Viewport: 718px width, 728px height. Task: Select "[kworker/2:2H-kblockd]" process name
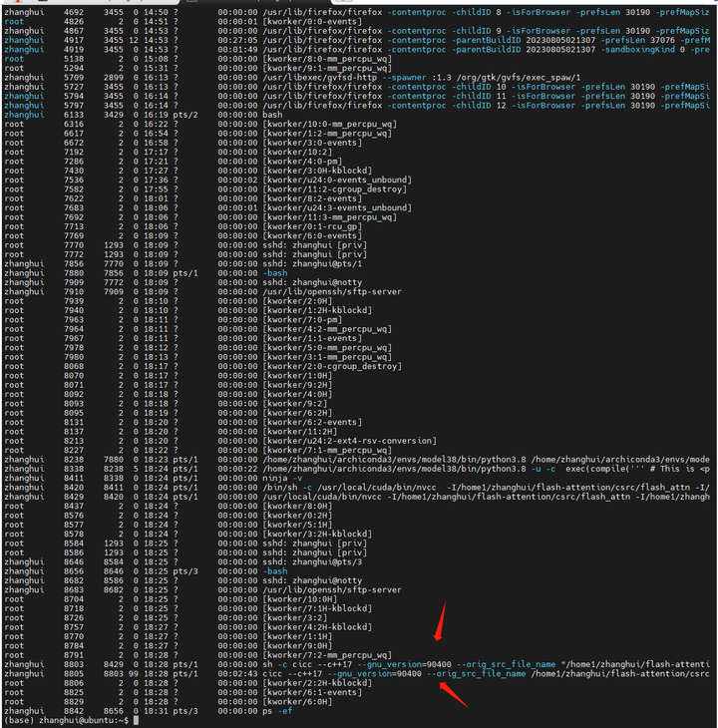pos(317,683)
